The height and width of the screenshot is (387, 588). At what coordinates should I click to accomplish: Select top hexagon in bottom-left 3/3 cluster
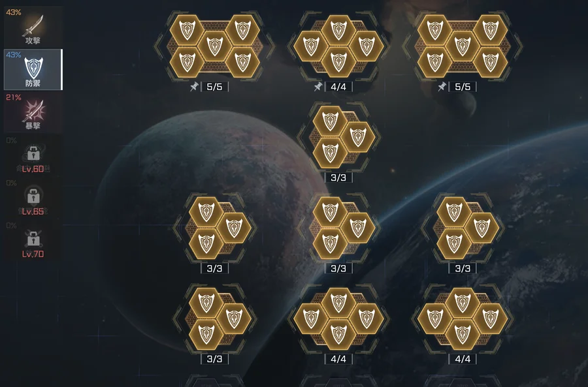206,303
